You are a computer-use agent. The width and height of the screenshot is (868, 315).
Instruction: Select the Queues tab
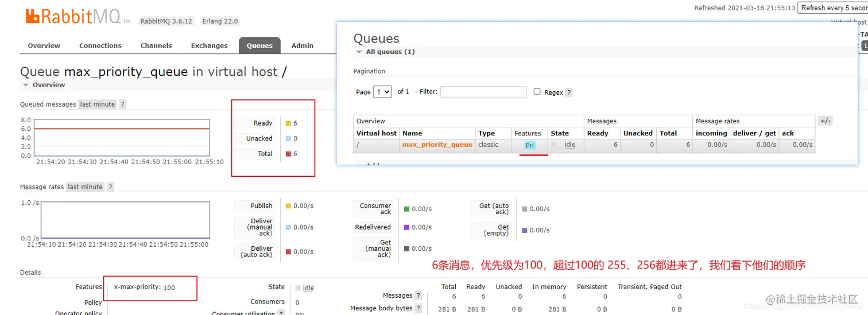[259, 46]
